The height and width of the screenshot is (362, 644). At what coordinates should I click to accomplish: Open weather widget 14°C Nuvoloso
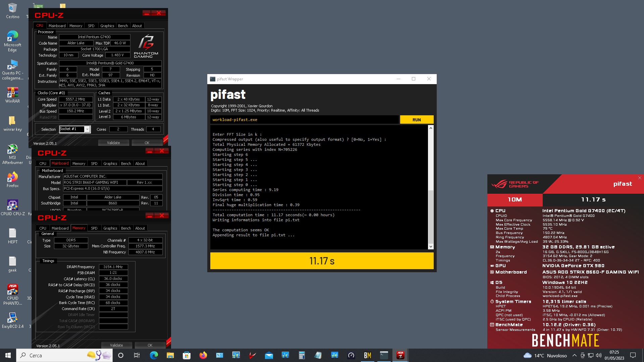[545, 355]
